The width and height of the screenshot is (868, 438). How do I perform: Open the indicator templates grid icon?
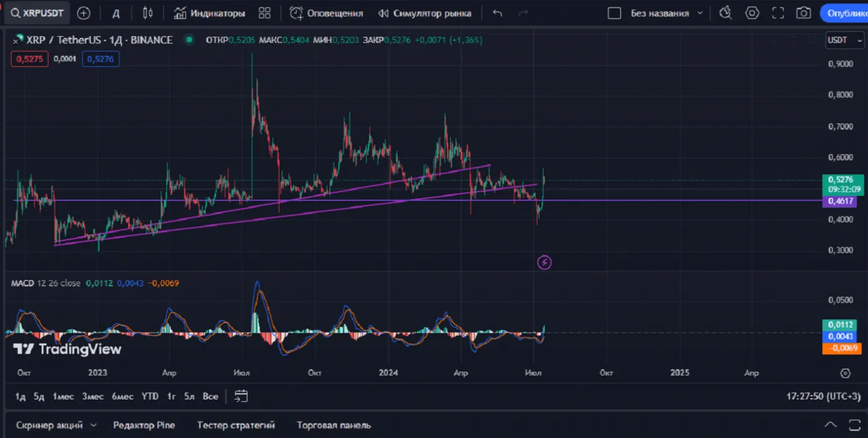264,13
